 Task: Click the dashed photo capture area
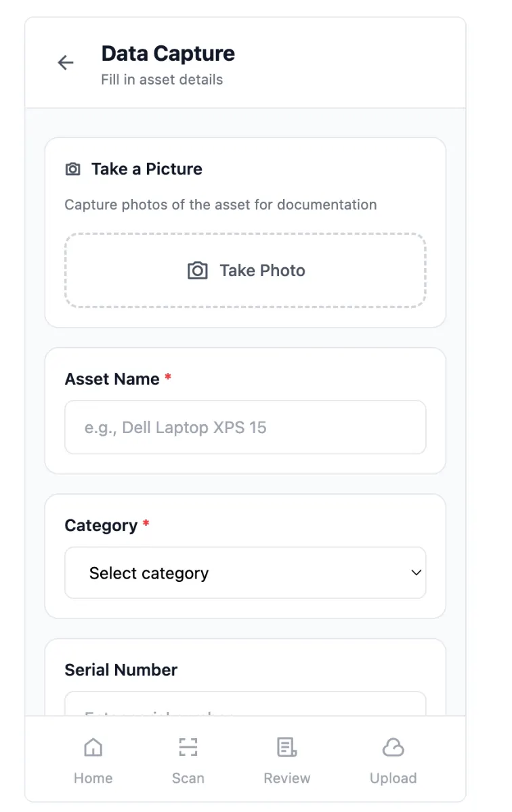click(x=245, y=270)
